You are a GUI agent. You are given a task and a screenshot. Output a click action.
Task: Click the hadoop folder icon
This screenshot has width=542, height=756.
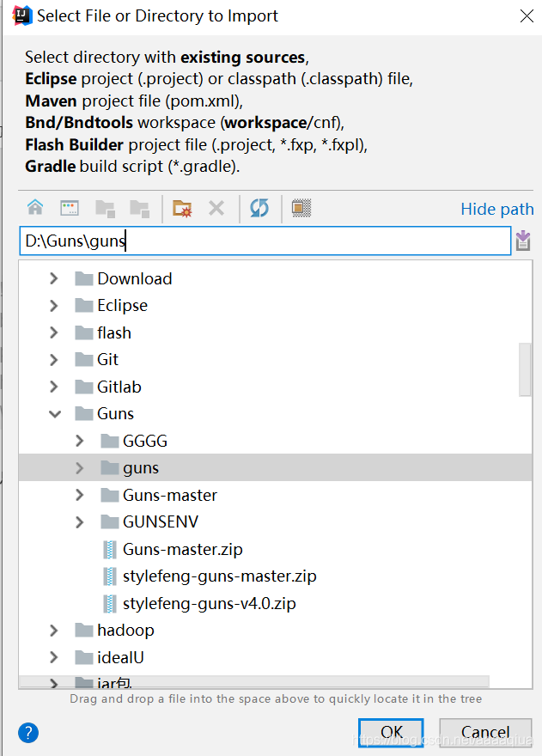(84, 631)
